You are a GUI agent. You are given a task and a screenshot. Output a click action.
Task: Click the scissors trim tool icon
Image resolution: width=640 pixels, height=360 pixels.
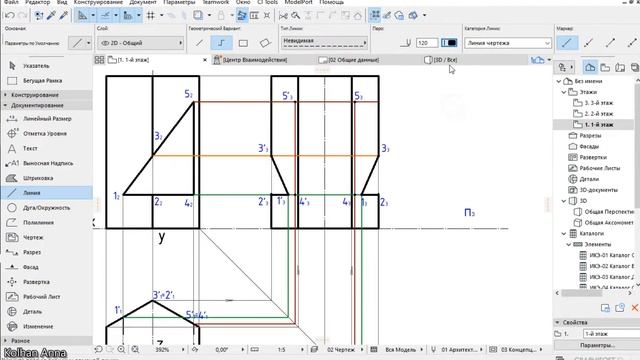pyautogui.click(x=283, y=16)
